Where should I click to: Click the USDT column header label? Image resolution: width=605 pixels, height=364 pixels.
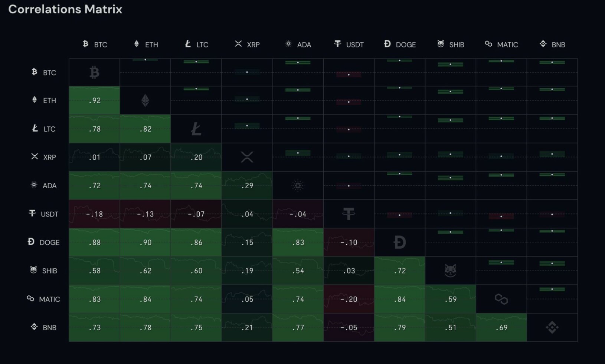point(354,44)
